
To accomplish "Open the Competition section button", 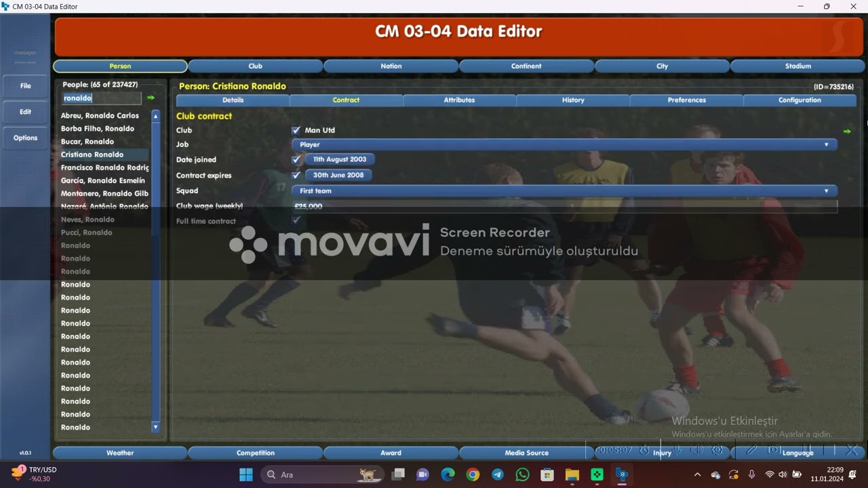I will click(x=255, y=453).
